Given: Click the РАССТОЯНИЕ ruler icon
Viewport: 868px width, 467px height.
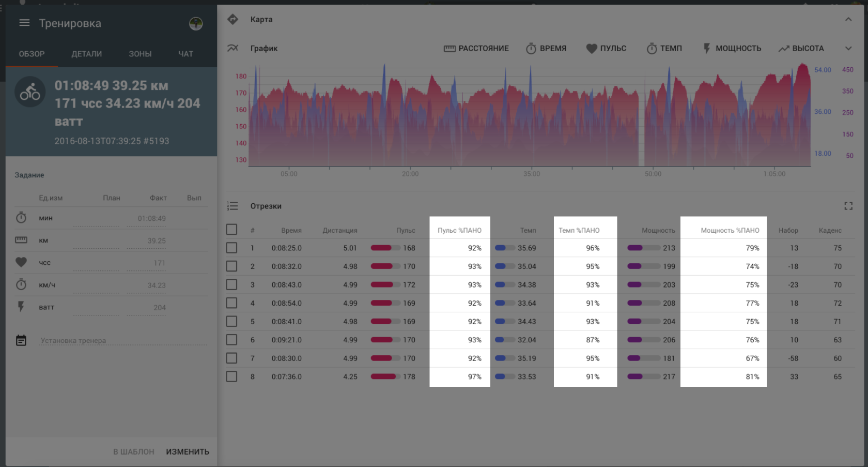Looking at the screenshot, I should coord(450,49).
